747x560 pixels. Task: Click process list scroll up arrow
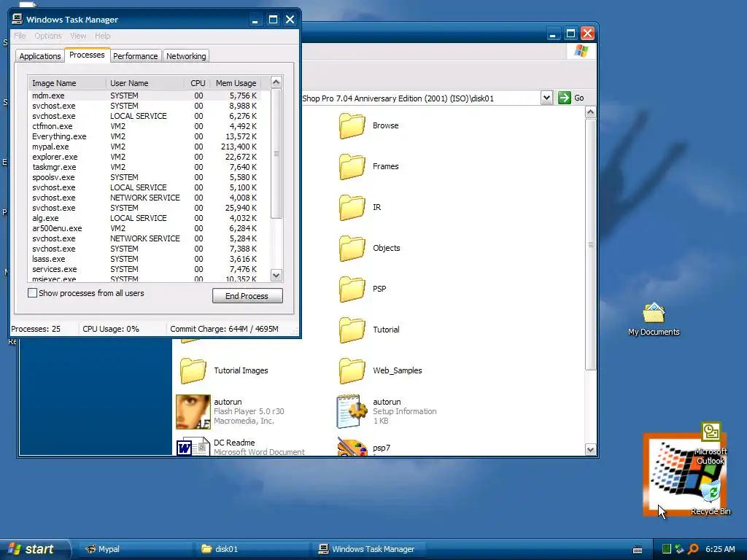pos(276,82)
